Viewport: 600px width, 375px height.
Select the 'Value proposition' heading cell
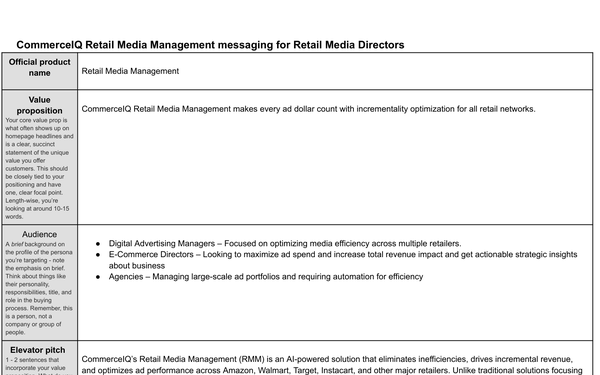[x=39, y=105]
